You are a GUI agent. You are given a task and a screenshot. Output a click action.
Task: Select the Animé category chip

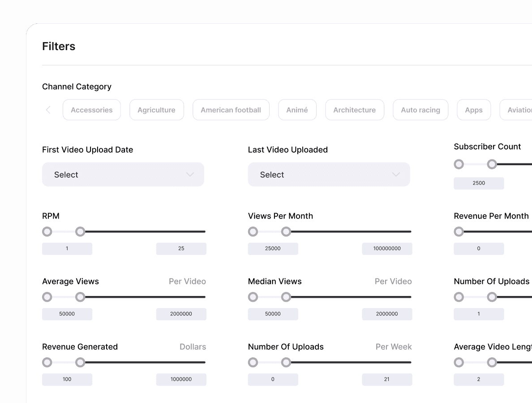(297, 110)
